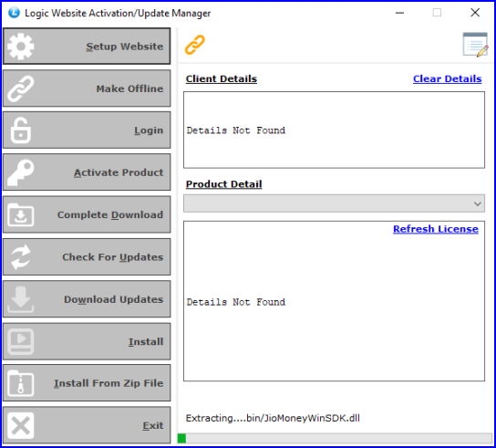Click the X icon on Exit button

21,425
